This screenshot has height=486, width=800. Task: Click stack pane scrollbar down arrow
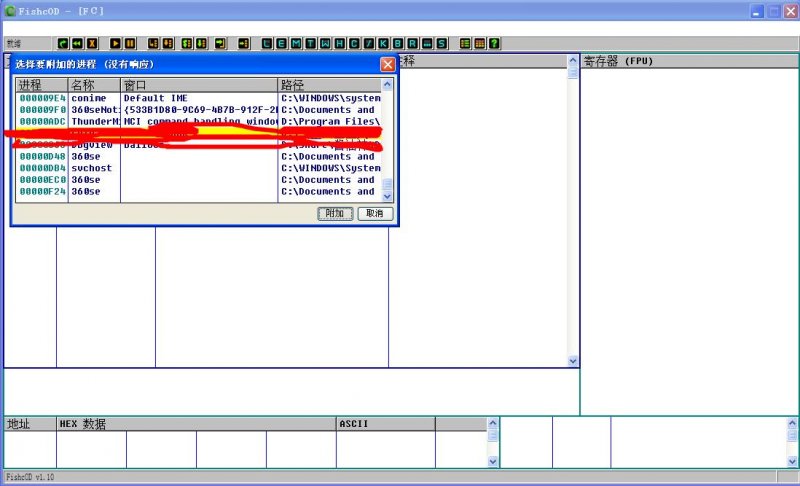coord(792,462)
